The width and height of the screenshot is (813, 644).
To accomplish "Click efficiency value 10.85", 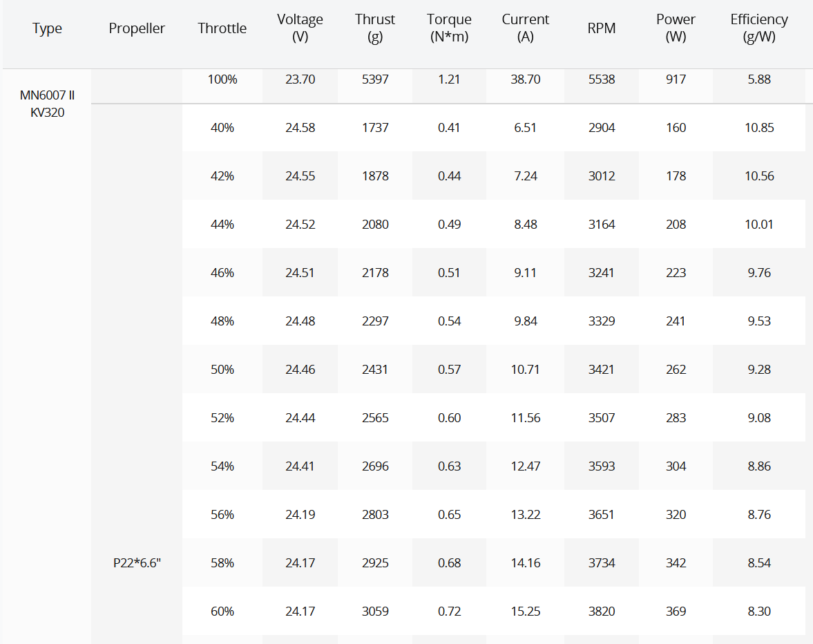I will click(x=759, y=128).
